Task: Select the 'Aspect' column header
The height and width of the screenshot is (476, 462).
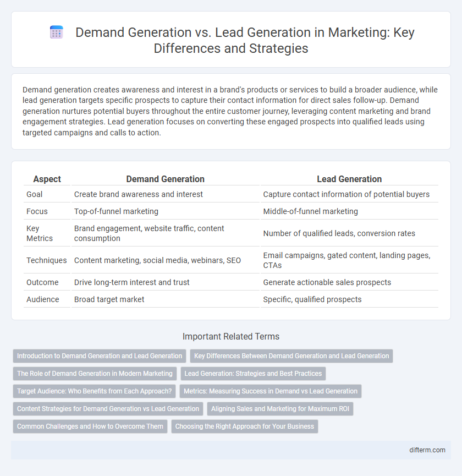Action: 47,179
